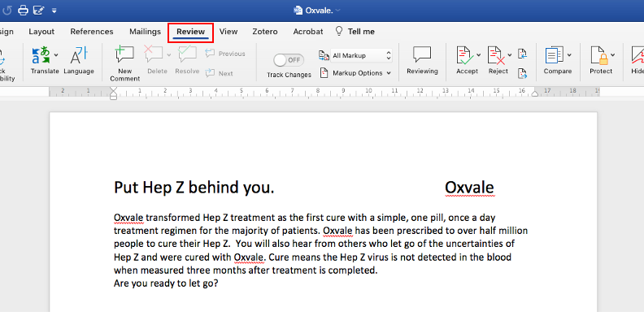Click the Tell me lightbulb icon

point(339,32)
